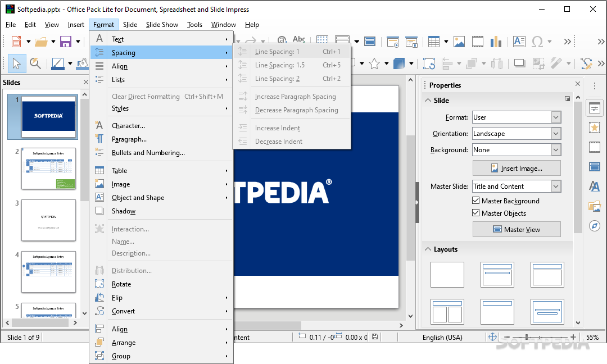Click the Insert Image icon
This screenshot has width=607, height=364.
pyautogui.click(x=459, y=42)
